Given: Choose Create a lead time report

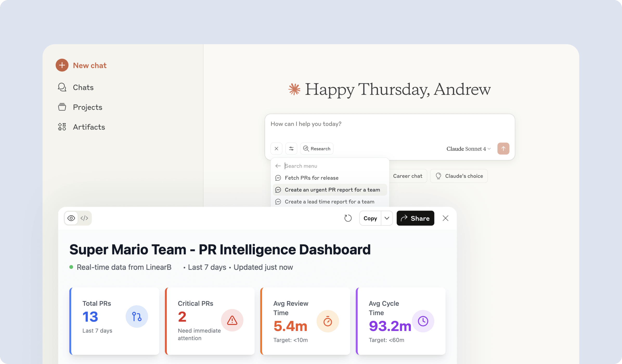Looking at the screenshot, I should pyautogui.click(x=329, y=202).
